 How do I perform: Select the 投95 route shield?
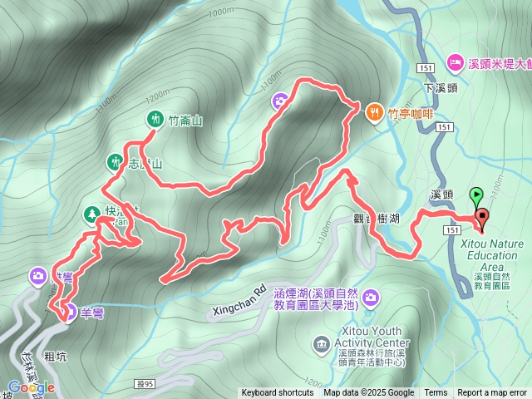pyautogui.click(x=145, y=384)
